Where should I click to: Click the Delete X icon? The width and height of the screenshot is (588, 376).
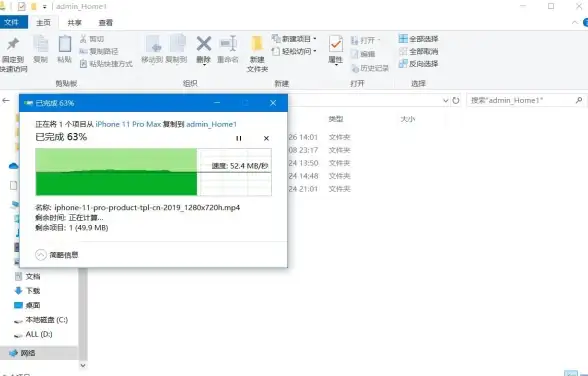pyautogui.click(x=204, y=44)
